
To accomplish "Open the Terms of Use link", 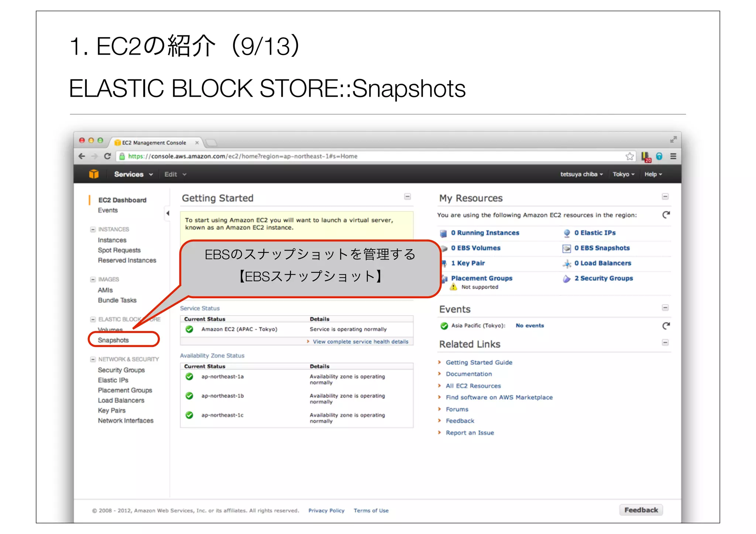I will click(x=371, y=511).
